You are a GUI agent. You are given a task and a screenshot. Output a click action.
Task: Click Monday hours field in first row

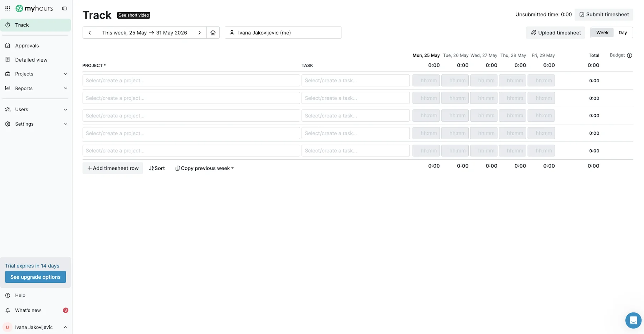[x=426, y=81]
